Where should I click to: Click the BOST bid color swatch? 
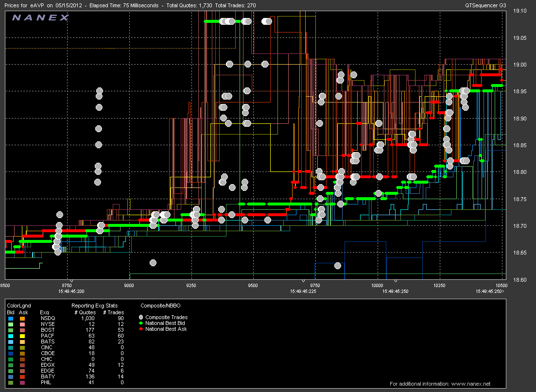(x=11, y=330)
